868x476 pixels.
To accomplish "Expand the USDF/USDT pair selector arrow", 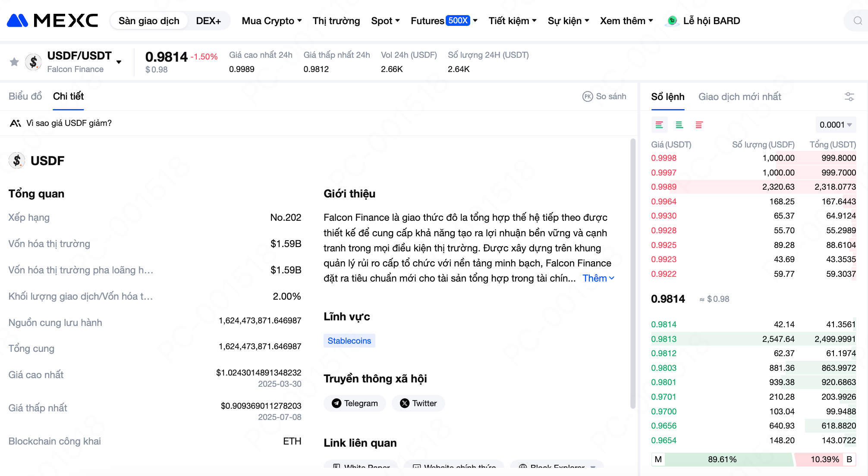I will click(119, 62).
